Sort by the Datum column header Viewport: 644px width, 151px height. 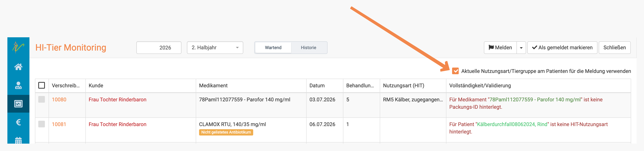tap(325, 85)
